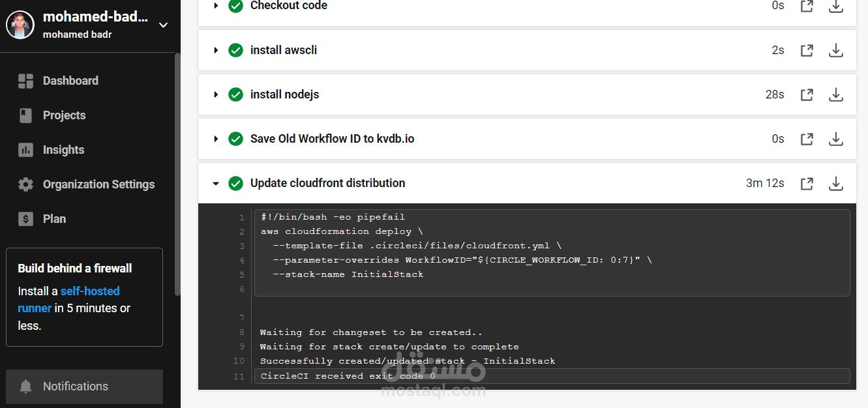Open install awscli step in new tab
The width and height of the screenshot is (868, 408).
807,50
